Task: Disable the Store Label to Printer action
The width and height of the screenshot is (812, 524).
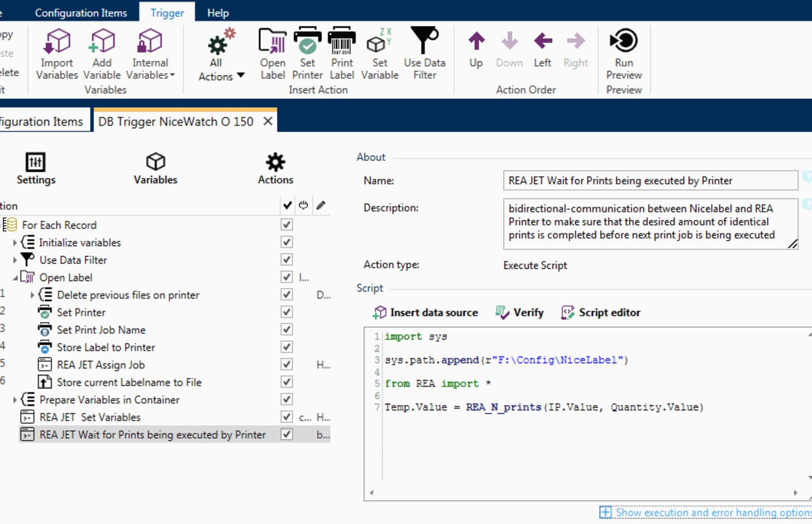Action: tap(287, 347)
